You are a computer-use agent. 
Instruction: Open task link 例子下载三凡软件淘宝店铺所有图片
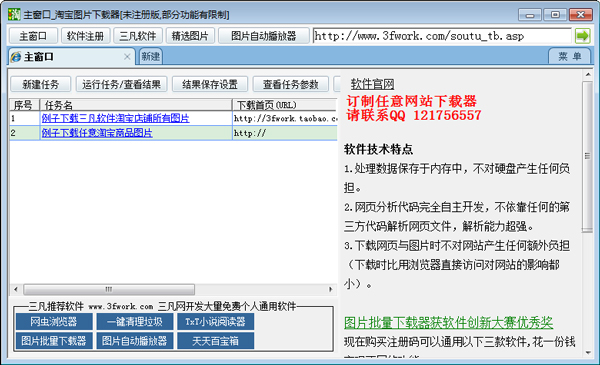tap(116, 118)
